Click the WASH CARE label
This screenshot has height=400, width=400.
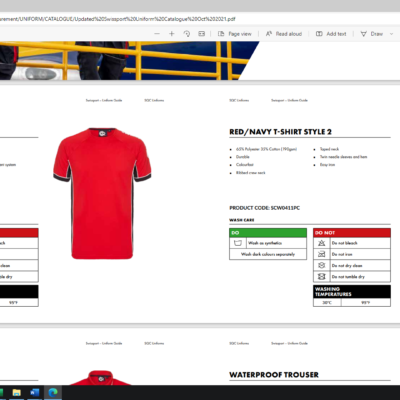tap(242, 220)
